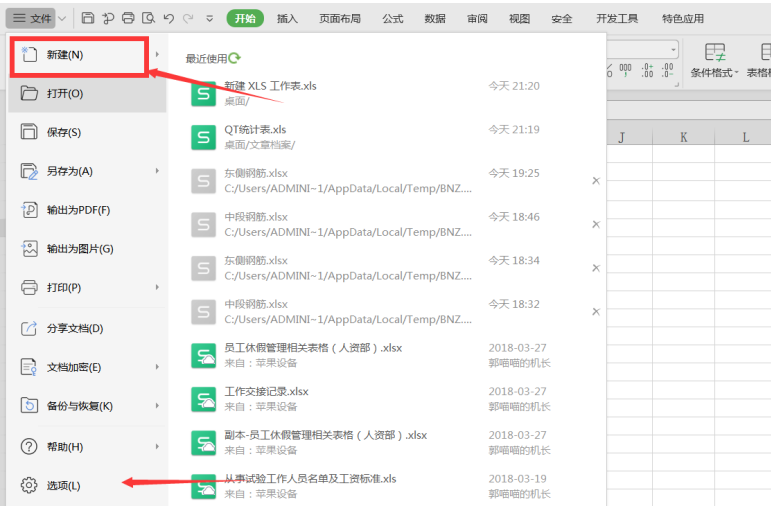Remove the 今天 18:32 中段钢筋.xlsx entry with X
This screenshot has width=771, height=512.
pyautogui.click(x=596, y=311)
